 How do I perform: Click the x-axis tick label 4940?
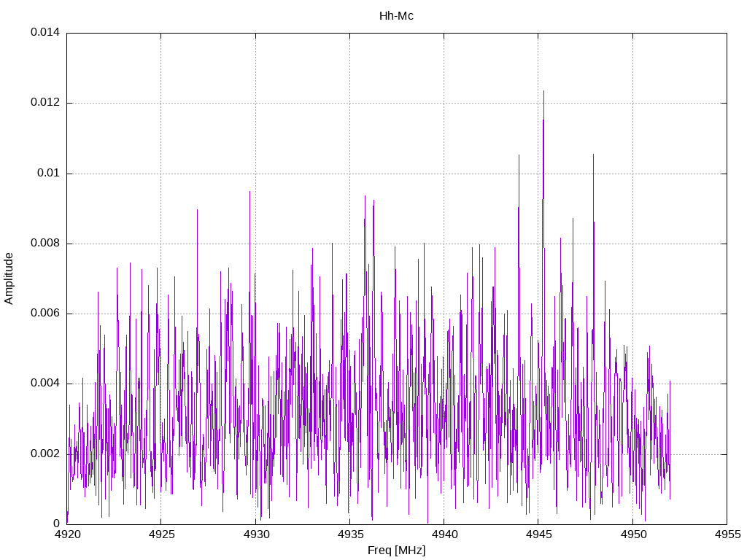[x=444, y=534]
